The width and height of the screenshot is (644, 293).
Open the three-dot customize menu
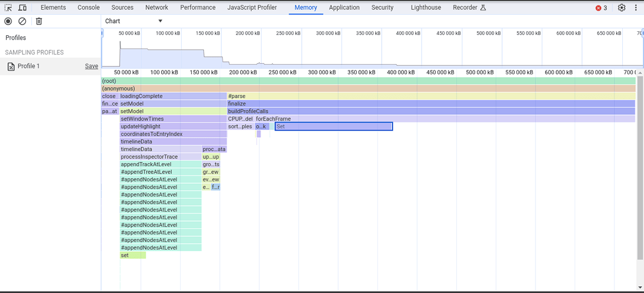point(636,8)
